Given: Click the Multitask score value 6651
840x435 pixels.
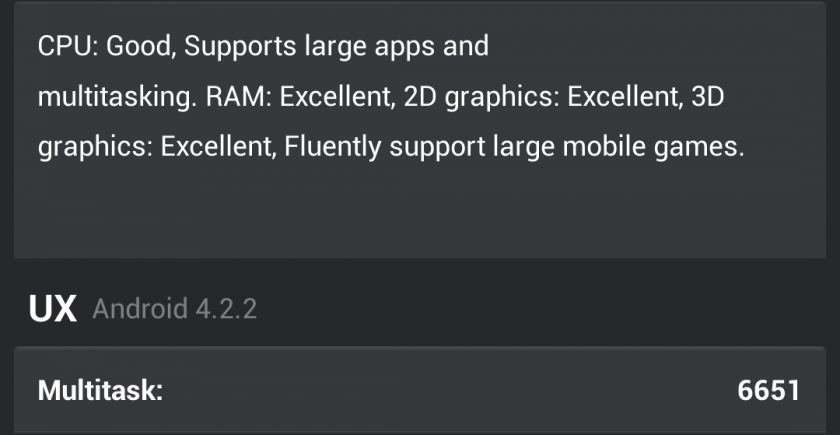Looking at the screenshot, I should click(768, 390).
